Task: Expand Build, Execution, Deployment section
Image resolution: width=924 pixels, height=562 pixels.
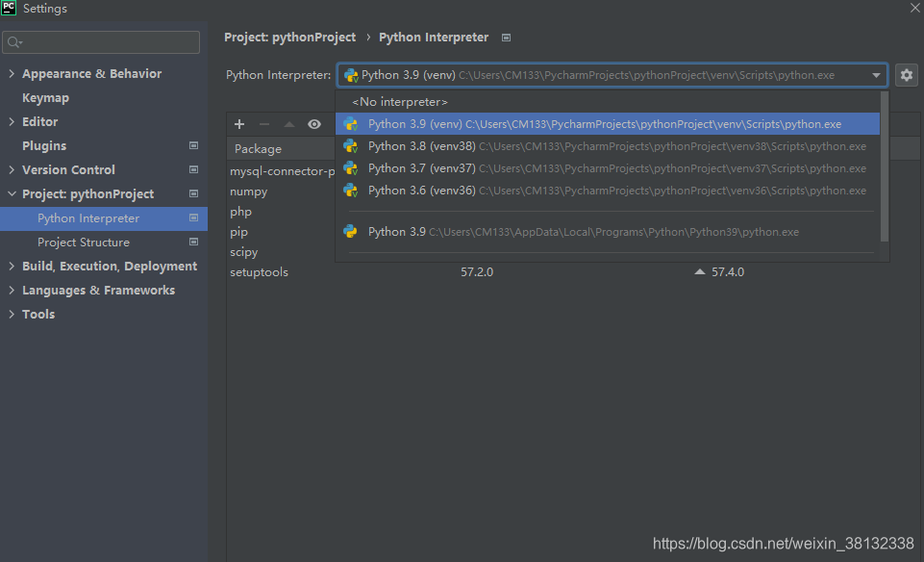Action: click(x=12, y=266)
